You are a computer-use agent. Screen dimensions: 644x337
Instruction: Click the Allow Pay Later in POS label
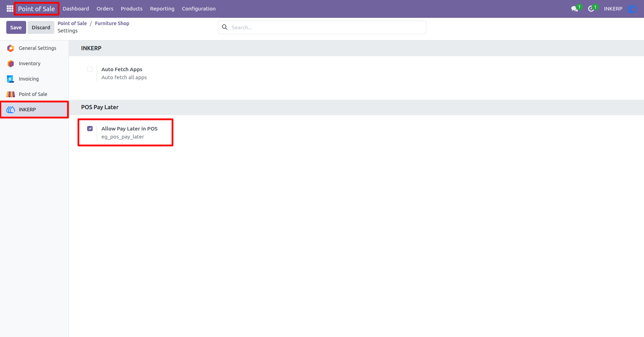coord(129,129)
